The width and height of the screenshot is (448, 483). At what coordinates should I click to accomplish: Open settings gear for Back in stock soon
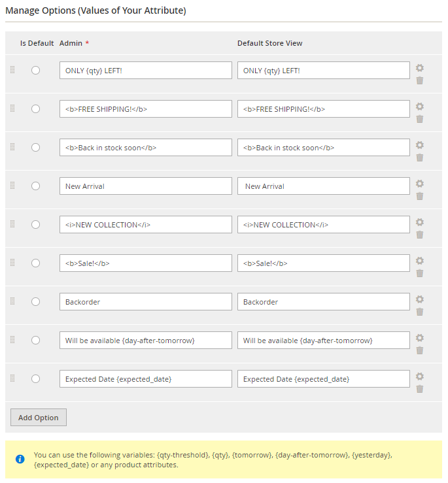point(420,145)
